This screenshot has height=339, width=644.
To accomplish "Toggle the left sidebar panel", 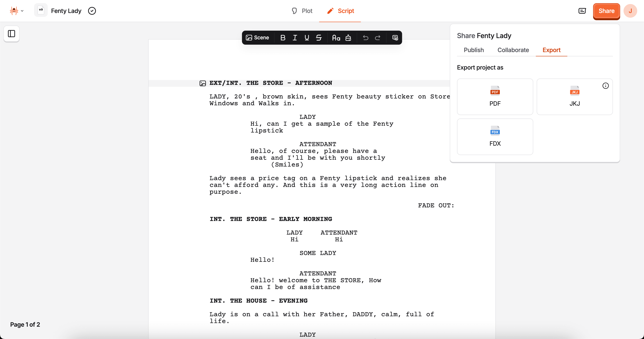I will pos(11,34).
